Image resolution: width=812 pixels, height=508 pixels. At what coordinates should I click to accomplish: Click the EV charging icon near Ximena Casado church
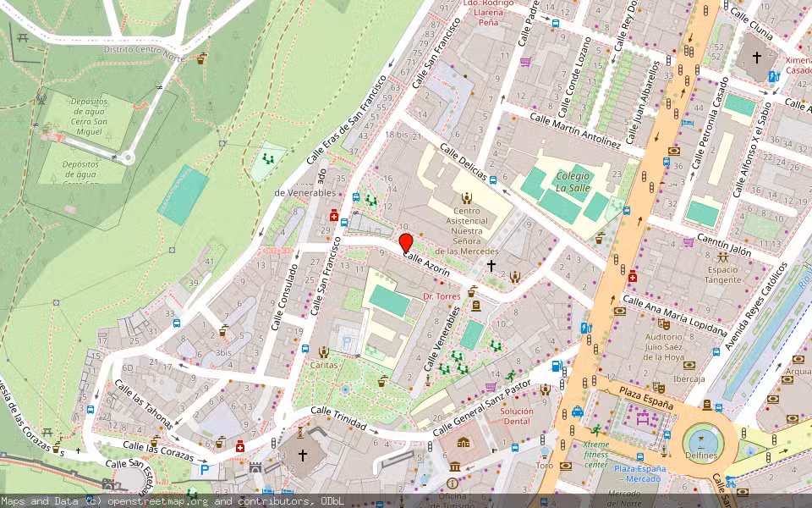(x=774, y=77)
